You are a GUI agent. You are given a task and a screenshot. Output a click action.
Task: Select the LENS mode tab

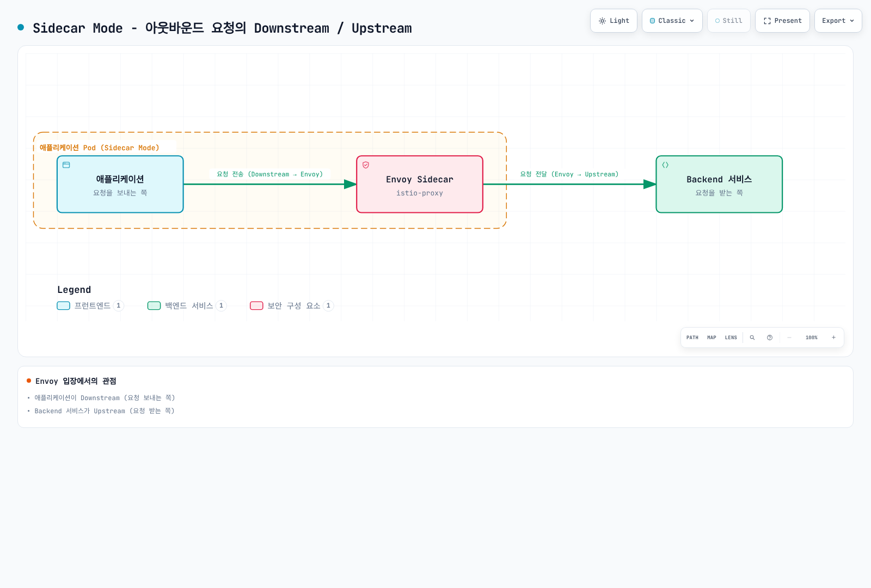[731, 338]
